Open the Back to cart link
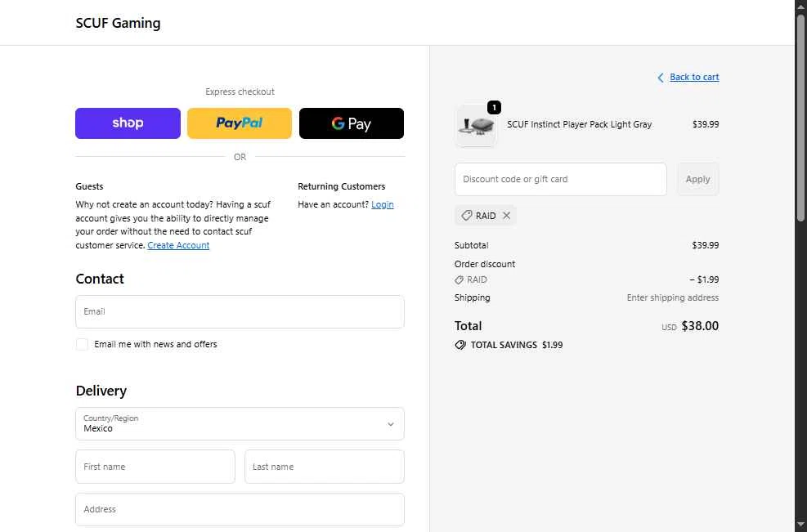This screenshot has width=807, height=532. click(694, 78)
